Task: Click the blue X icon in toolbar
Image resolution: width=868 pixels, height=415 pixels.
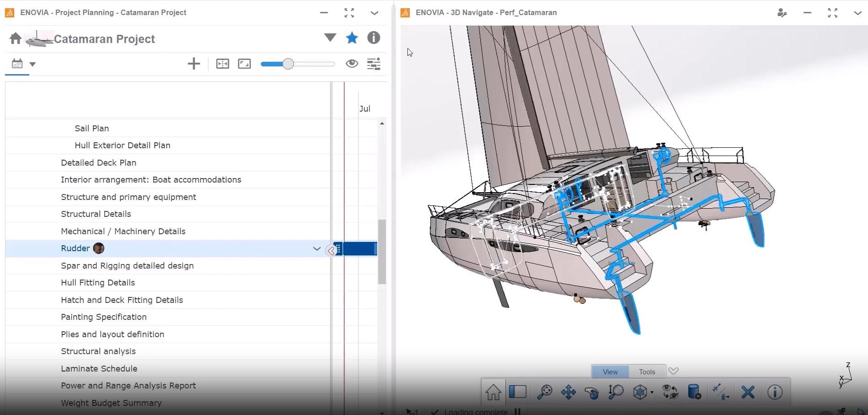Action: click(x=748, y=392)
